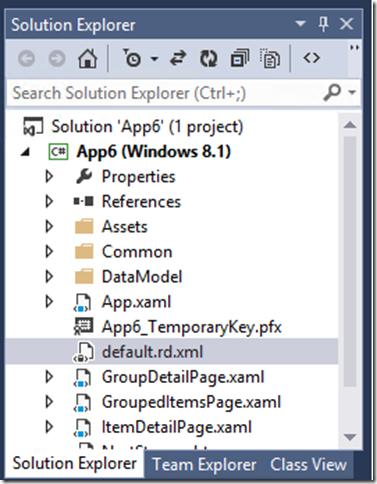Click the C# project icon
377x484 pixels.
[58, 152]
